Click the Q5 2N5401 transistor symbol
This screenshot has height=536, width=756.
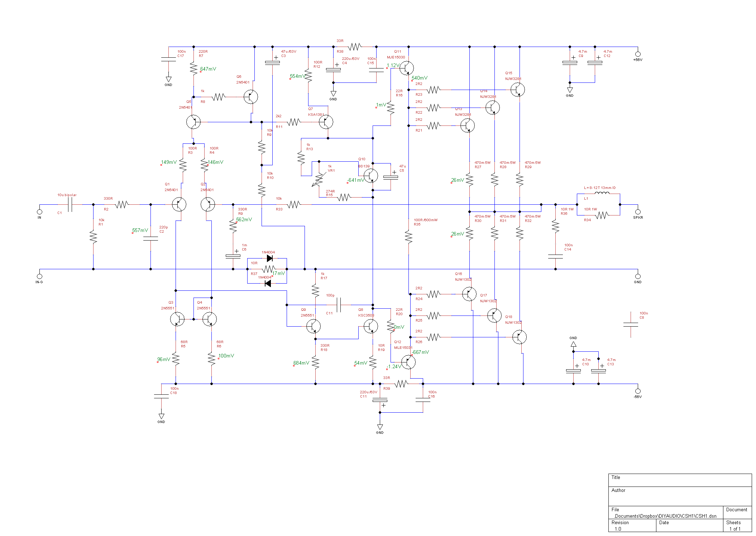pos(193,122)
